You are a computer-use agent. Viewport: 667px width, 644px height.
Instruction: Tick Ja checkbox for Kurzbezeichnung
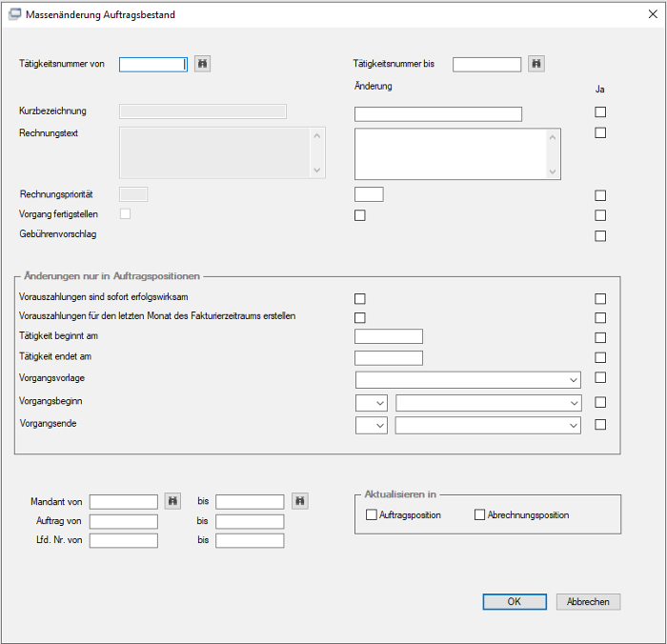pos(600,111)
